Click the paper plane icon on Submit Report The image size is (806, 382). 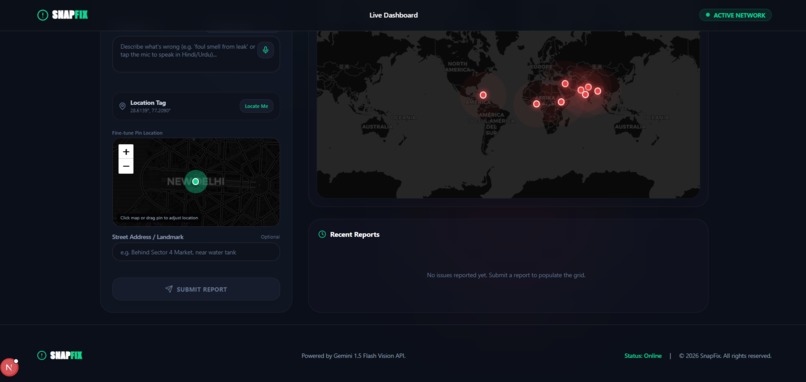169,289
